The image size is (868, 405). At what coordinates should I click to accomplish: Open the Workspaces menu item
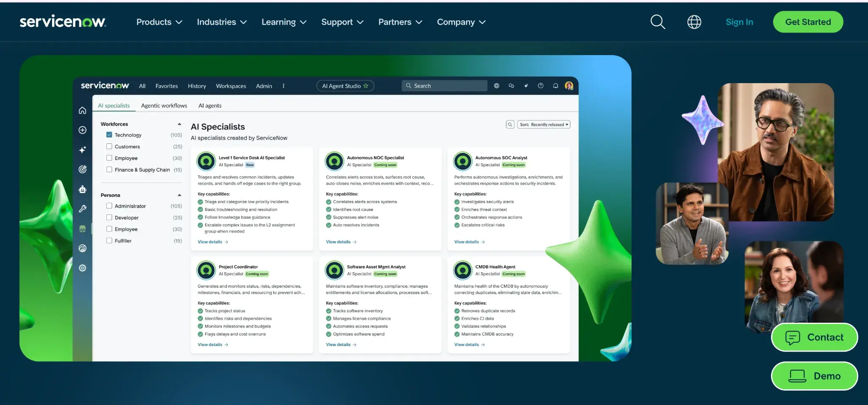(x=231, y=86)
